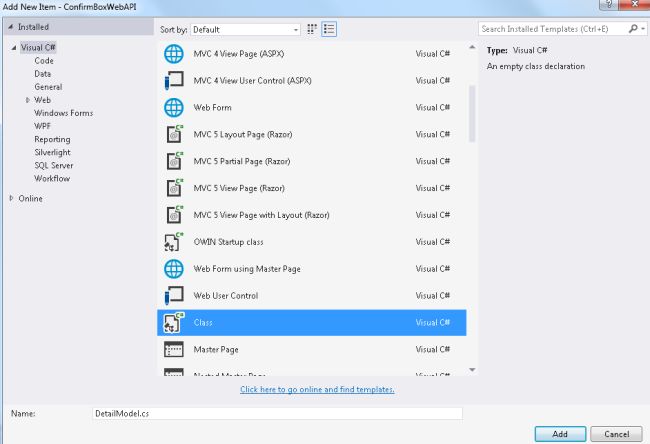Select the Reporting category
Screen dimensions: 650x444
coord(52,139)
